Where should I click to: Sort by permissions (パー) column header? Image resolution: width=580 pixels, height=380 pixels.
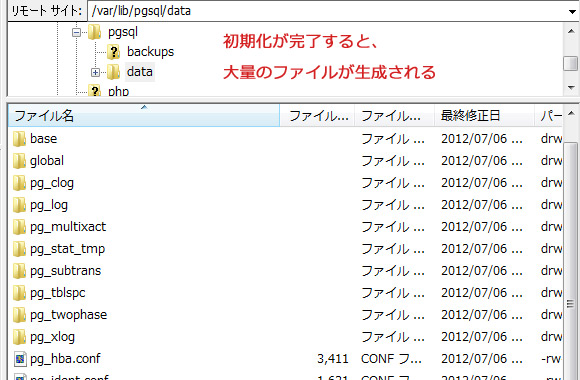[x=549, y=116]
